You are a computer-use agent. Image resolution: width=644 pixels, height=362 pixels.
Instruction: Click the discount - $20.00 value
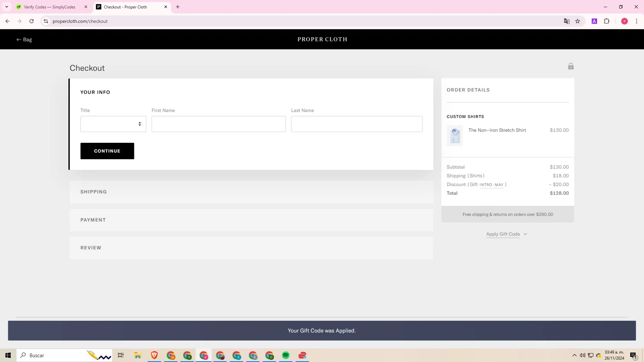click(559, 184)
